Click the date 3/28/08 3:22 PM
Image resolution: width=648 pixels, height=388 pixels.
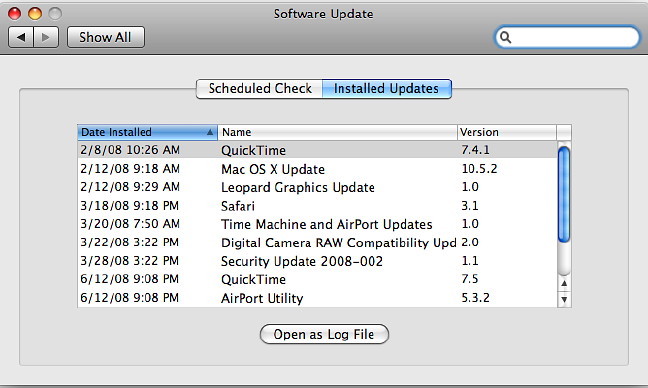point(129,261)
